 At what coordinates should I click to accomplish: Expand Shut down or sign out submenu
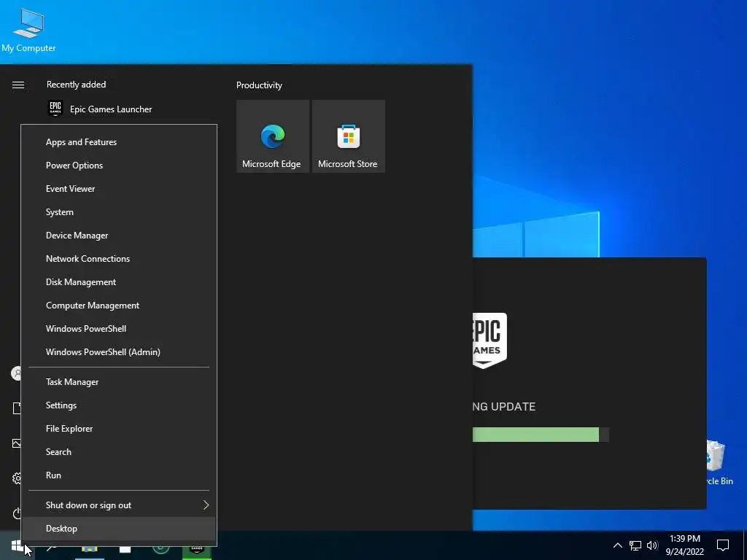119,505
